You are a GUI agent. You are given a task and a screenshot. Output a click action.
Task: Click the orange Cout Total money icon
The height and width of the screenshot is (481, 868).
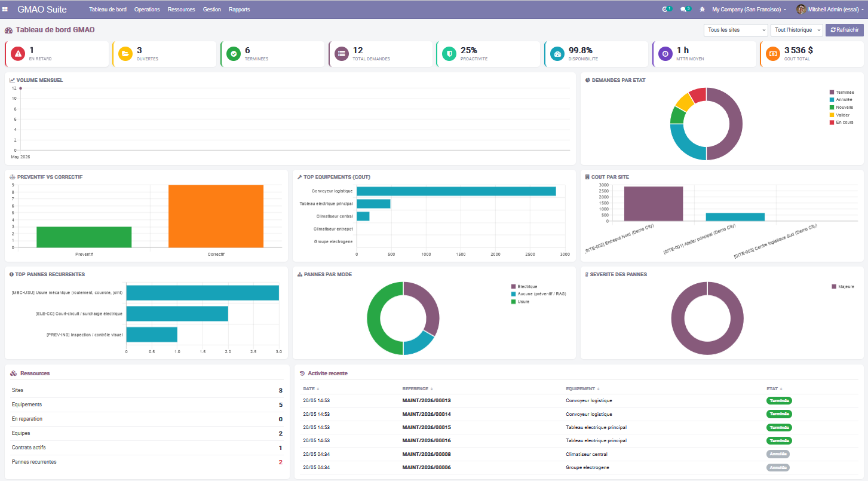pyautogui.click(x=773, y=54)
